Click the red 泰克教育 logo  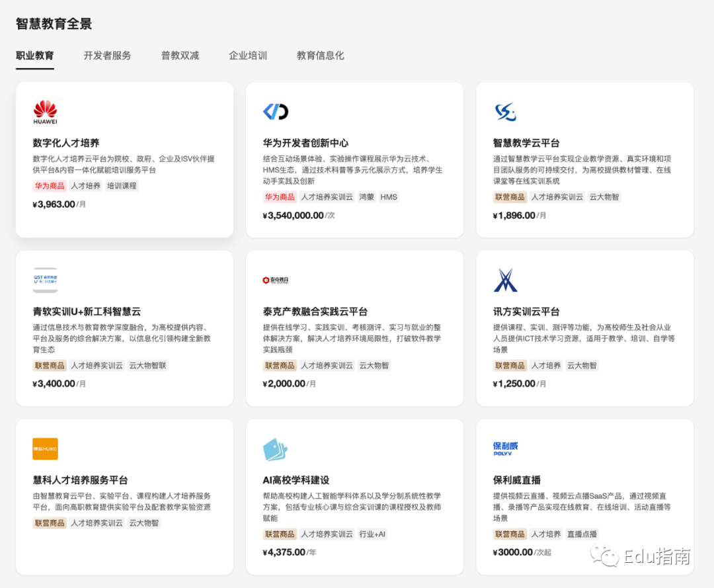click(x=276, y=280)
